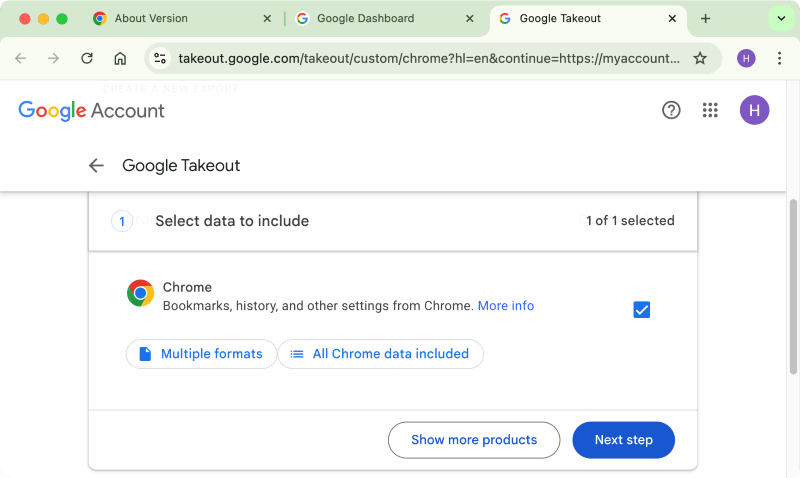Open the help question mark icon
This screenshot has width=800, height=478.
point(671,110)
